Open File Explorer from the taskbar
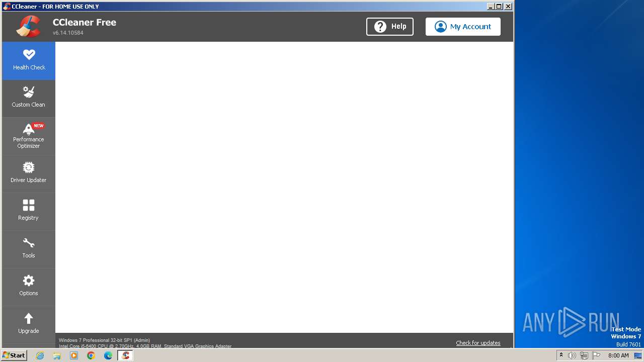This screenshot has width=644, height=362. click(x=57, y=355)
